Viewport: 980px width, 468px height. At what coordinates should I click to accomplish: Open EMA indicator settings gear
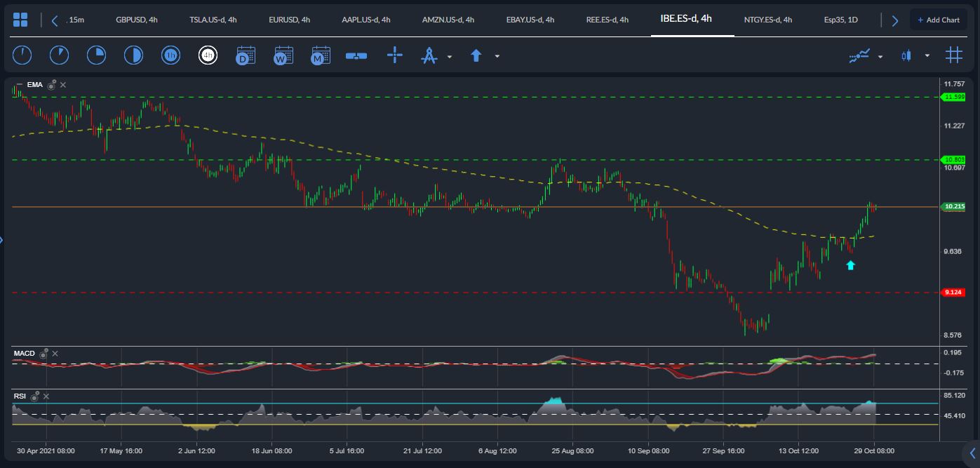(x=52, y=84)
